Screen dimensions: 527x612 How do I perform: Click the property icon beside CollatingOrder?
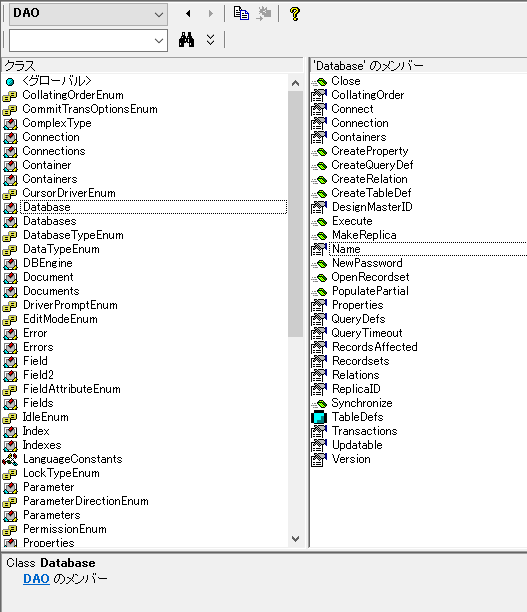pos(319,95)
